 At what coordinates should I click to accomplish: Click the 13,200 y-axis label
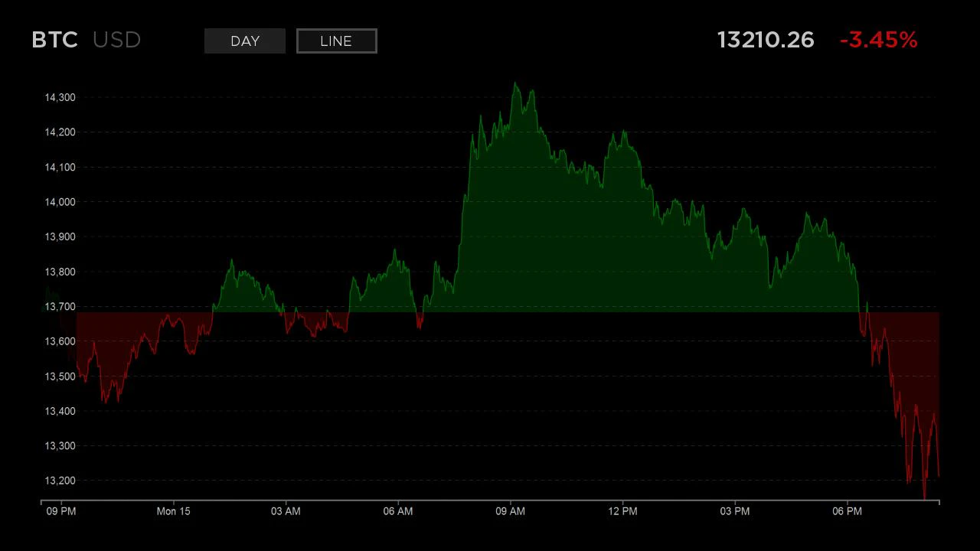tap(60, 481)
